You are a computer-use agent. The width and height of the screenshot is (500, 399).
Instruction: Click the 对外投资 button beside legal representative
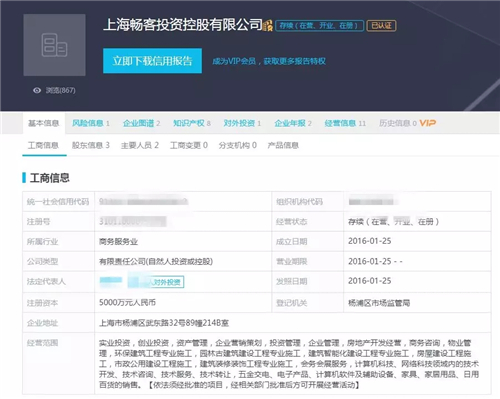pyautogui.click(x=167, y=282)
